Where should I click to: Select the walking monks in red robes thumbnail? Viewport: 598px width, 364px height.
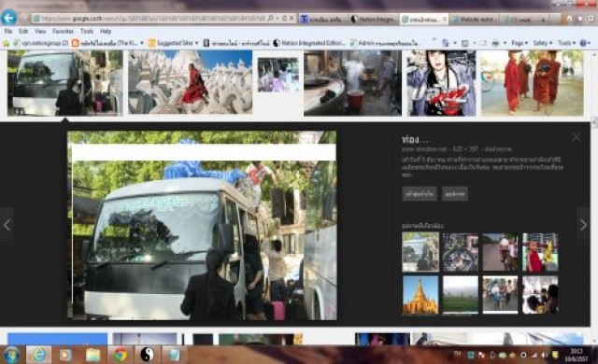point(532,83)
